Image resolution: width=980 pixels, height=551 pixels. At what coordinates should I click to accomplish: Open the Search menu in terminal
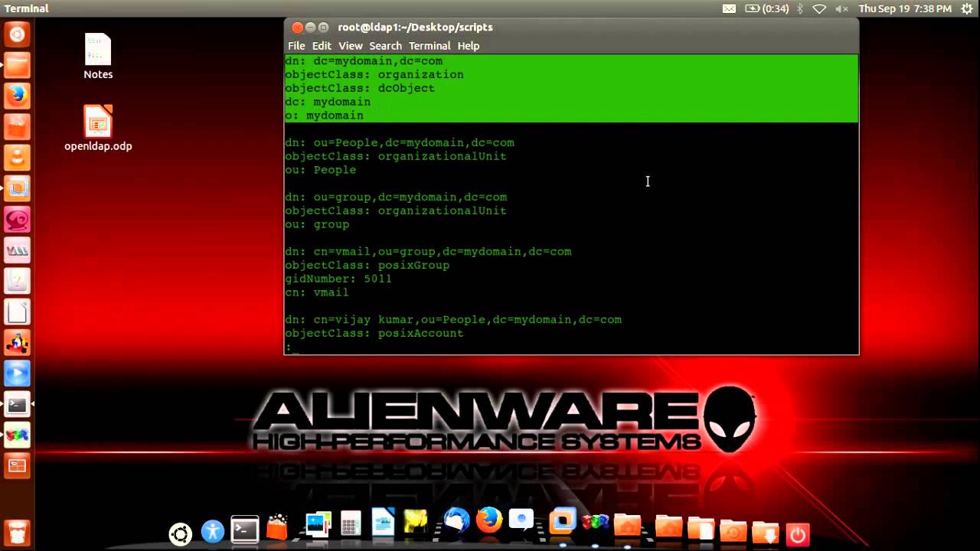pyautogui.click(x=385, y=46)
